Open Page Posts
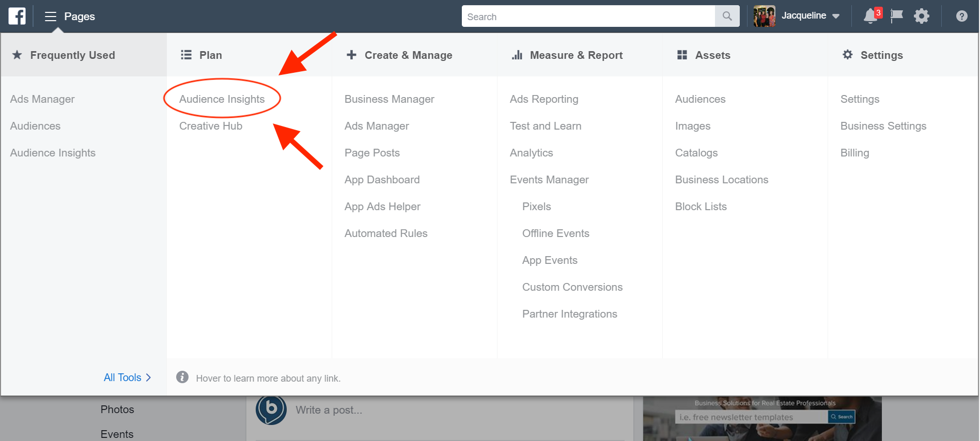 pos(372,153)
